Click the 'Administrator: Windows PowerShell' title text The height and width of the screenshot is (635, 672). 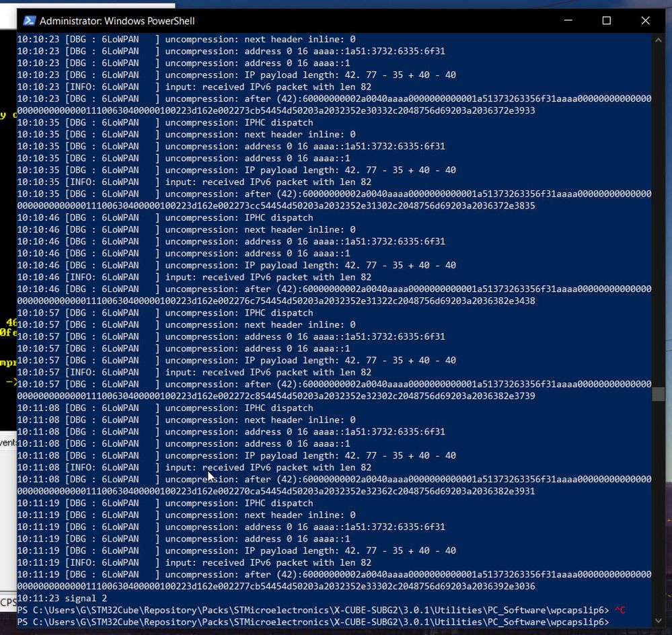point(117,21)
